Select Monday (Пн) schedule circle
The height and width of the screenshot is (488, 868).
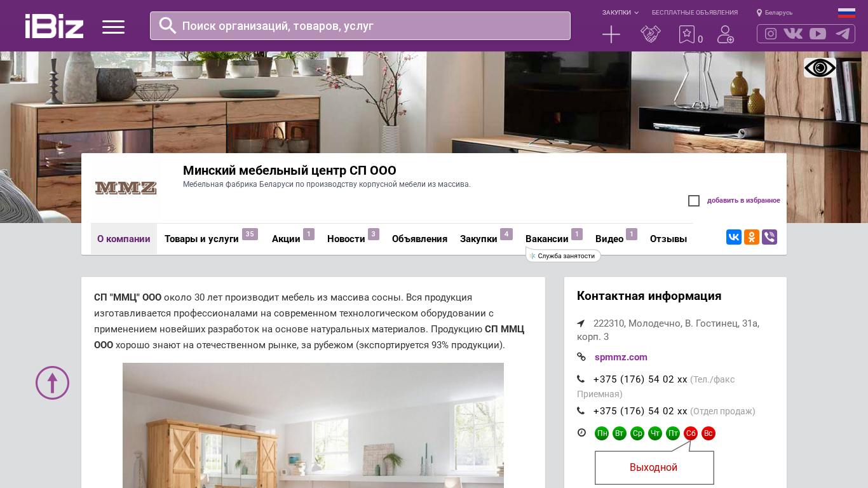point(602,433)
